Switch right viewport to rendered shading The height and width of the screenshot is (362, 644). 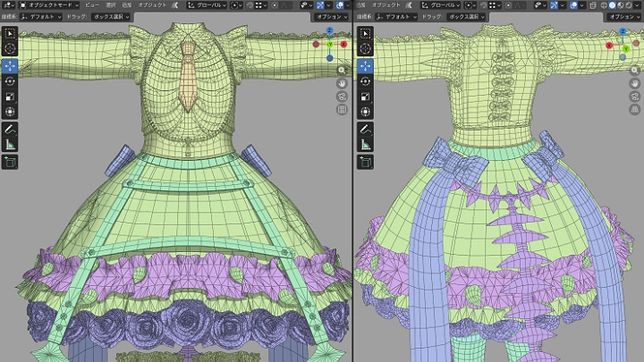[x=629, y=5]
